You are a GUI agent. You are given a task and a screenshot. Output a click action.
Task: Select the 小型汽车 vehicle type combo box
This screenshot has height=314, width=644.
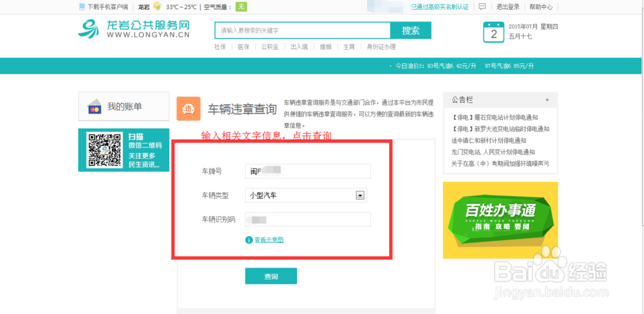click(306, 195)
